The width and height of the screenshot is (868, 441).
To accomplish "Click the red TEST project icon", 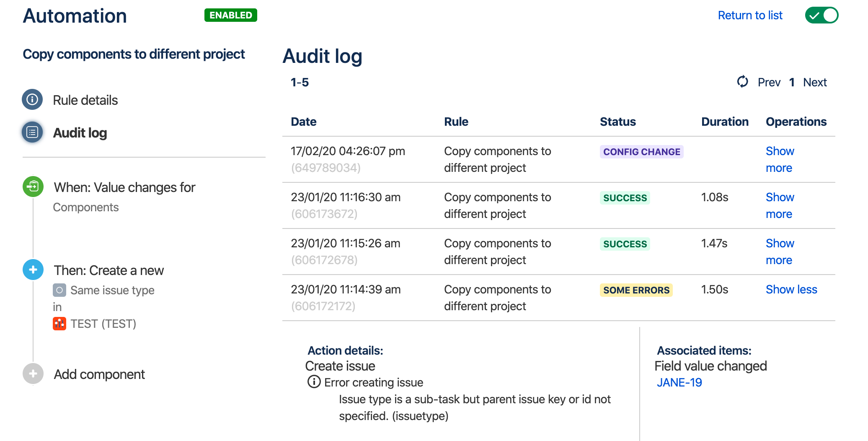I will [x=59, y=324].
